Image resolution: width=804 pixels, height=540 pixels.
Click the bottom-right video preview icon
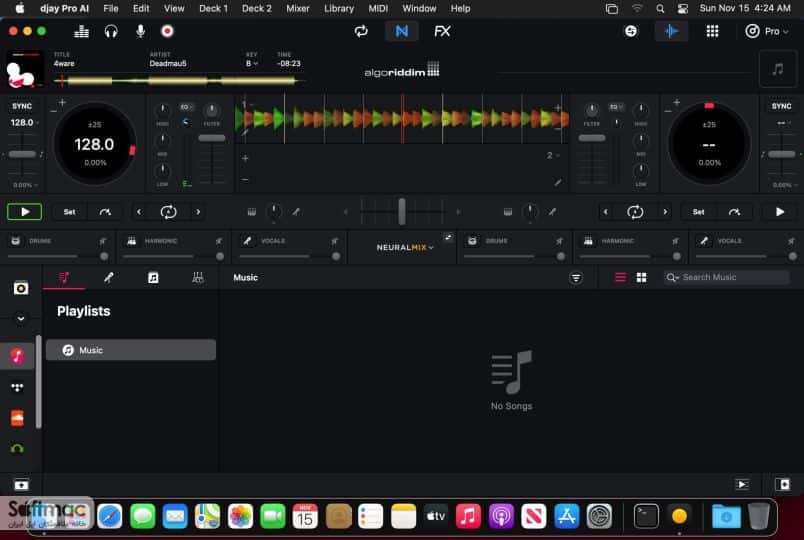coord(742,484)
